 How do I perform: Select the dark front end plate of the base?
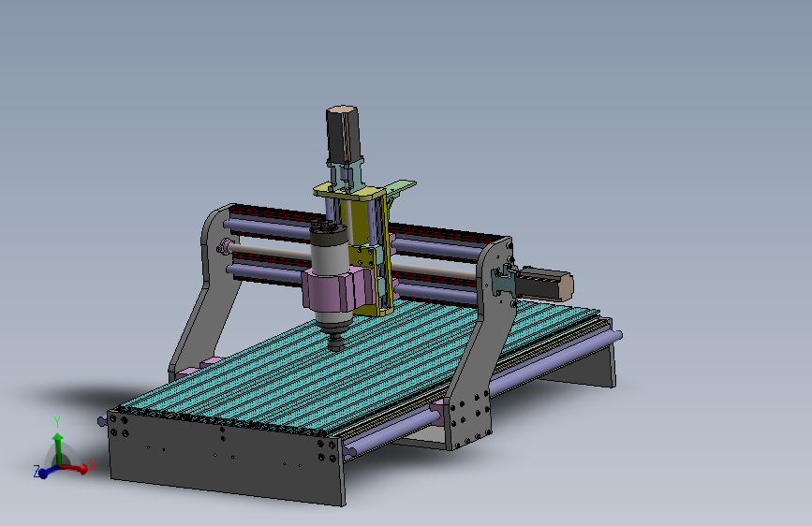point(227,456)
